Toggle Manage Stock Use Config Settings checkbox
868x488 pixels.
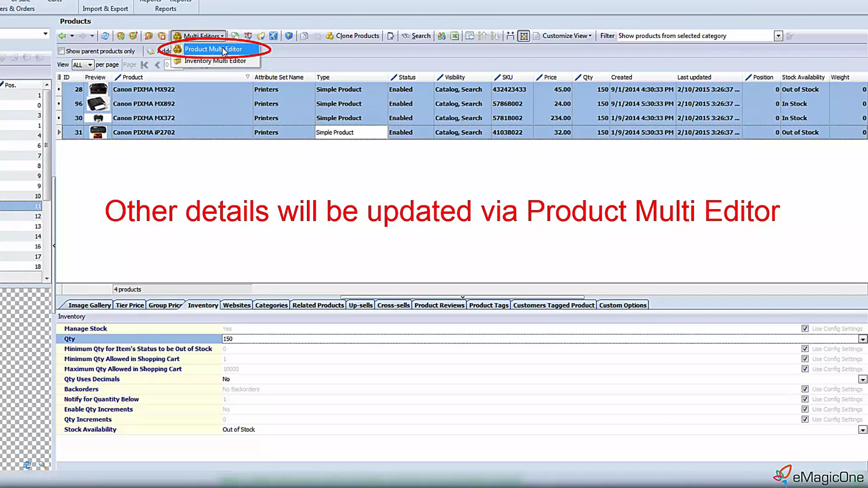[805, 329]
